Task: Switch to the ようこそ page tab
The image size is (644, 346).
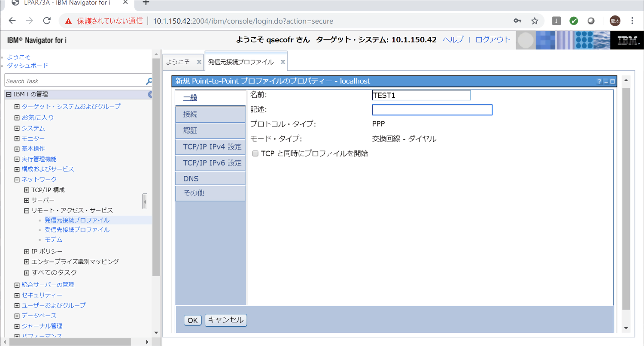Action: [178, 62]
